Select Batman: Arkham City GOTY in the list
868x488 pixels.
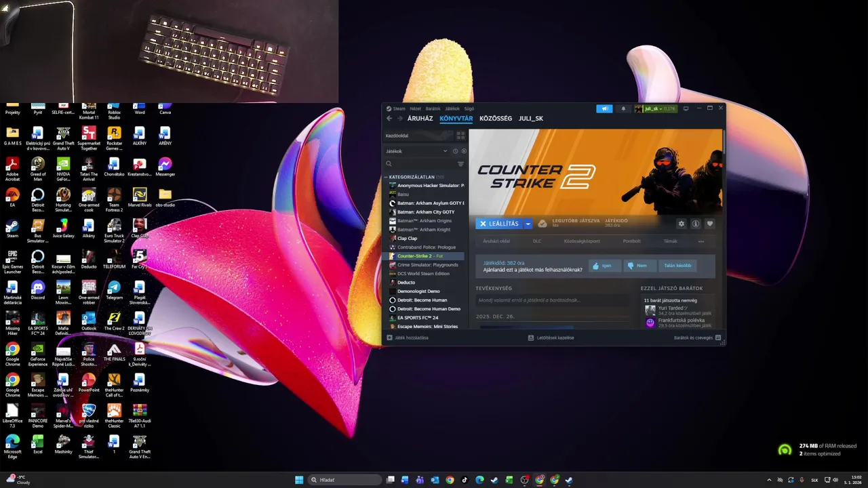(x=426, y=211)
